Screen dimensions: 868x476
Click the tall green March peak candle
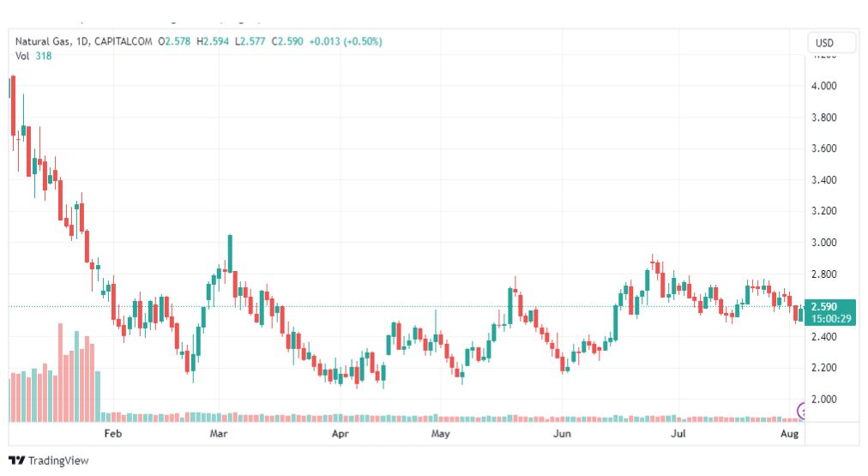point(230,254)
